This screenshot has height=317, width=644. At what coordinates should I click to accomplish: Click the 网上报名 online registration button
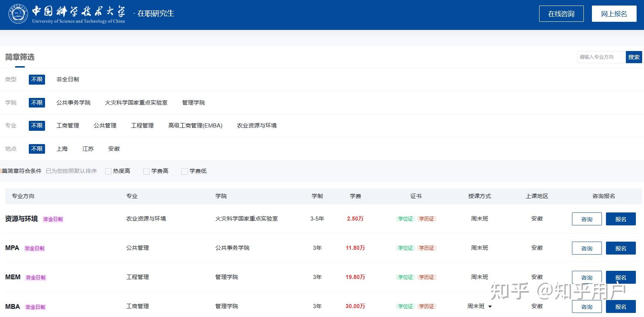coord(614,14)
